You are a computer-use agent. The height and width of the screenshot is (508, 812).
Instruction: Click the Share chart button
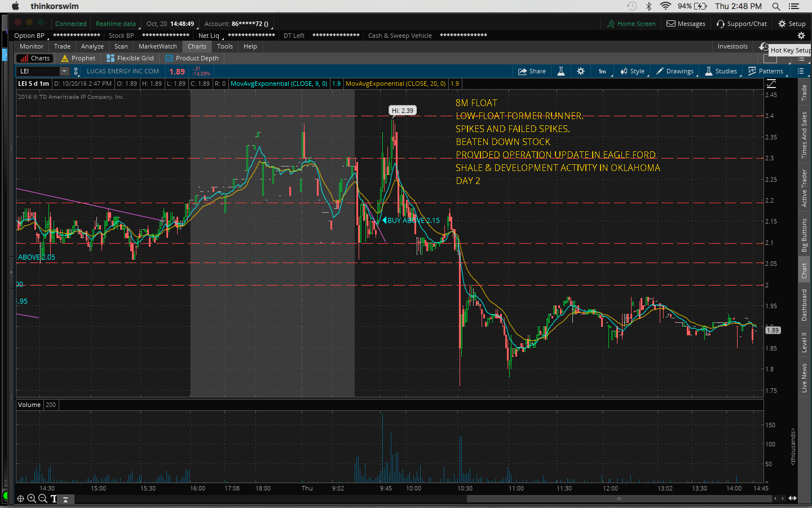532,71
